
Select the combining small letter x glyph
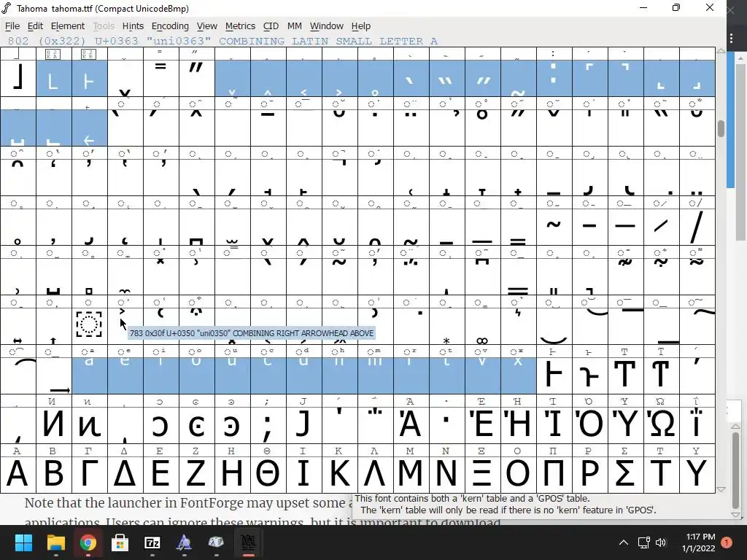[519, 376]
